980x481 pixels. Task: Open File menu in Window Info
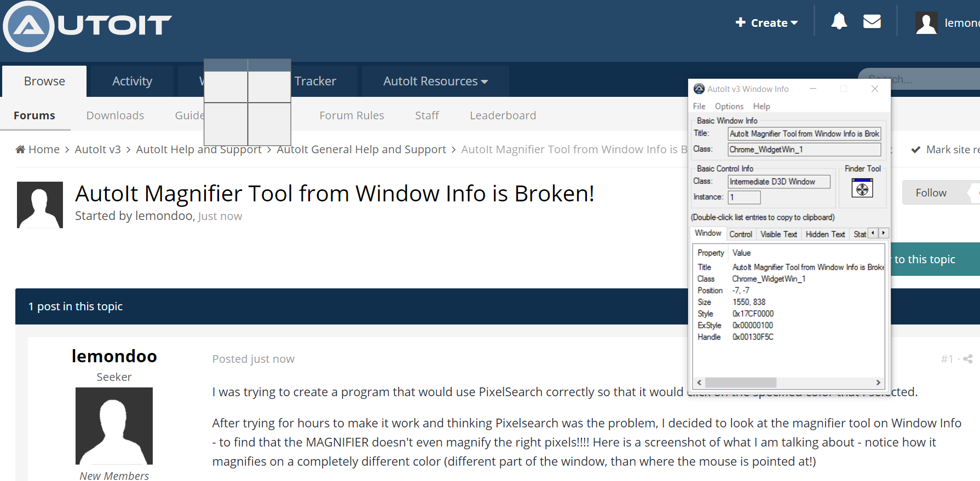coord(699,106)
